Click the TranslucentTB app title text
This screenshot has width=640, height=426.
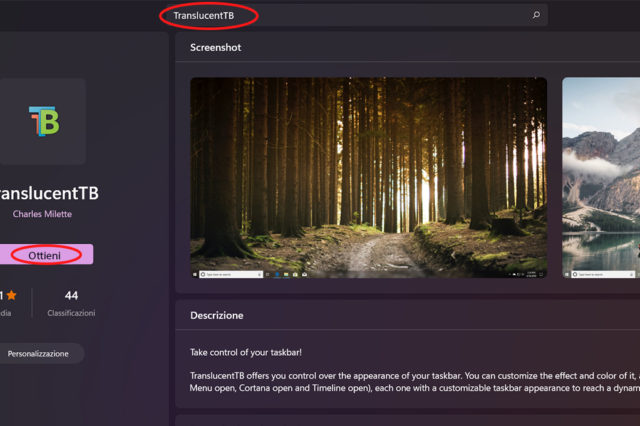(48, 193)
